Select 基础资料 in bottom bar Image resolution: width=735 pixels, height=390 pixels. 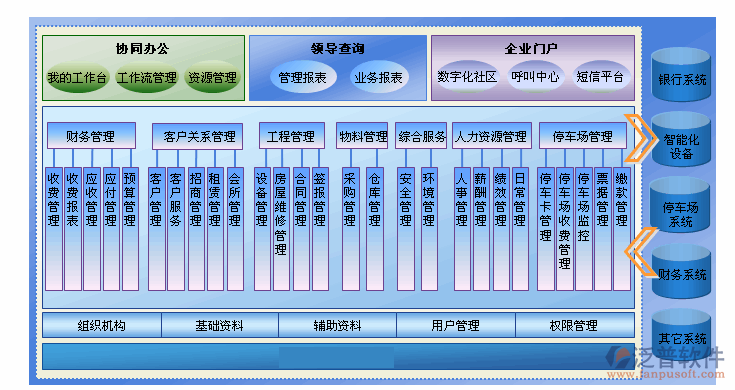(x=220, y=325)
